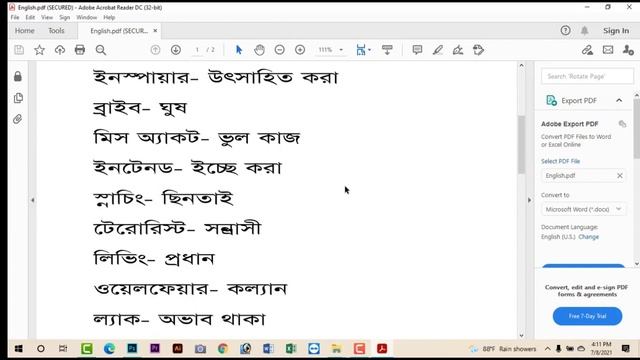Screen dimensions: 640x360
Task: Click the Select PDF File link
Action: pos(560,161)
